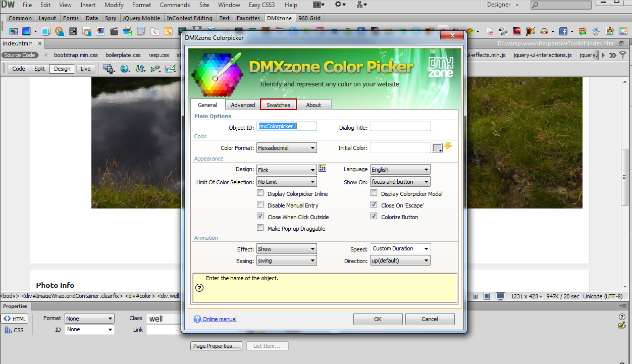
Task: Uncheck Close On 'Escape' option
Action: [x=374, y=205]
